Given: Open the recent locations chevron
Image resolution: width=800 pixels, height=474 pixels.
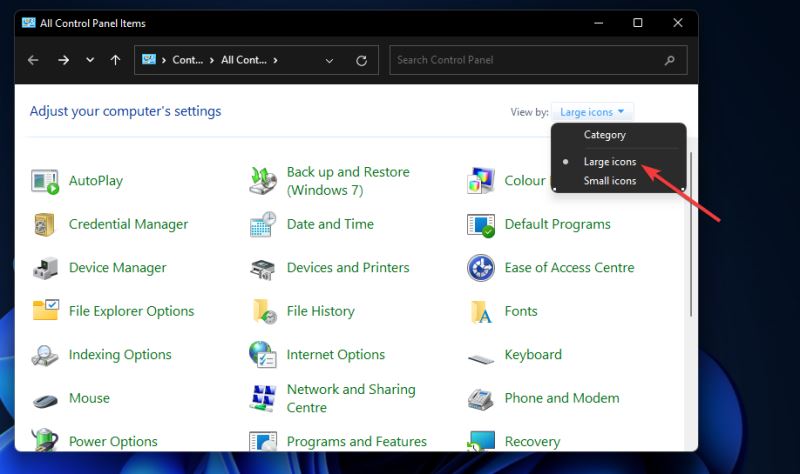Looking at the screenshot, I should pyautogui.click(x=90, y=60).
